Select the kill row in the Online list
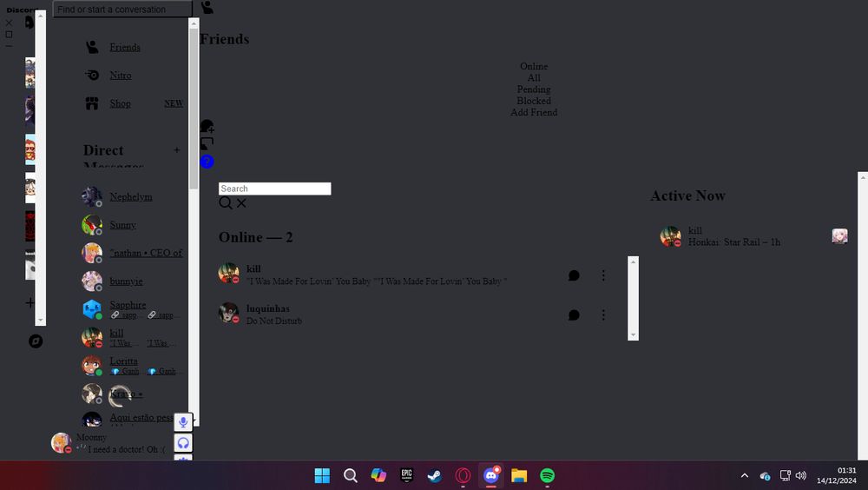 pyautogui.click(x=415, y=275)
